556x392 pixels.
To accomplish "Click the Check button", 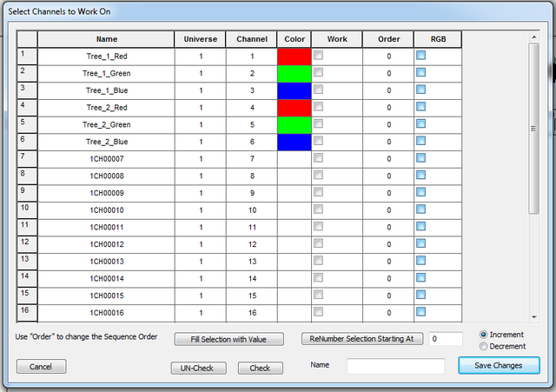I will [261, 368].
